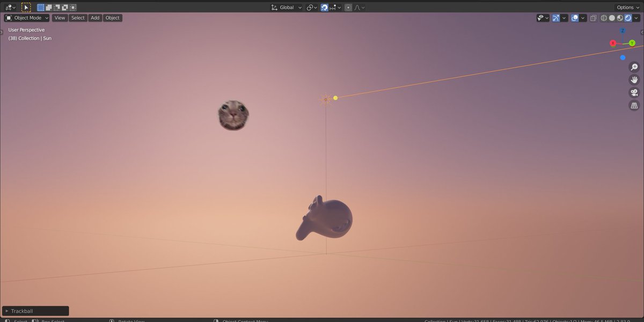This screenshot has height=322, width=644.
Task: Toggle viewport gizmos display
Action: 556,18
